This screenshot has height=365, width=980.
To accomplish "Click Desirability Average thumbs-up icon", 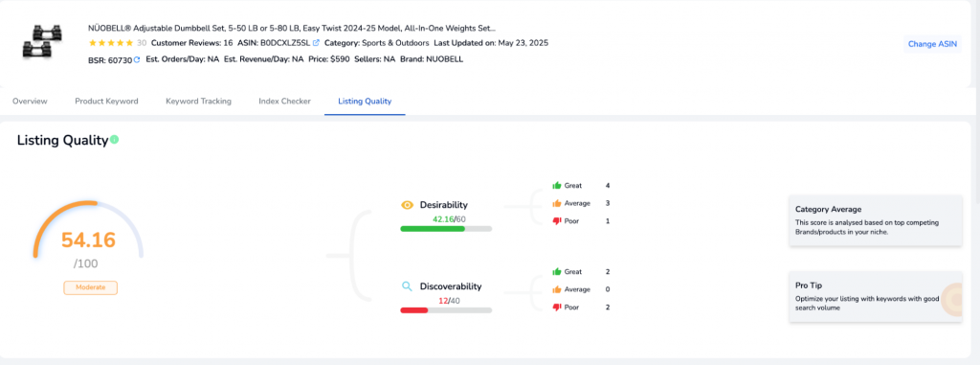I will coord(557,203).
